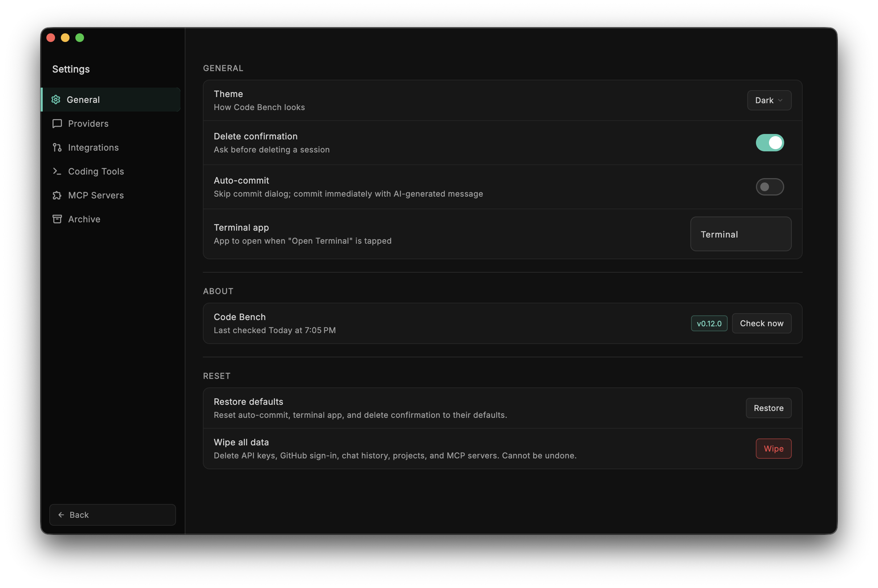Click the ABOUT section header
This screenshot has width=878, height=588.
coord(218,291)
